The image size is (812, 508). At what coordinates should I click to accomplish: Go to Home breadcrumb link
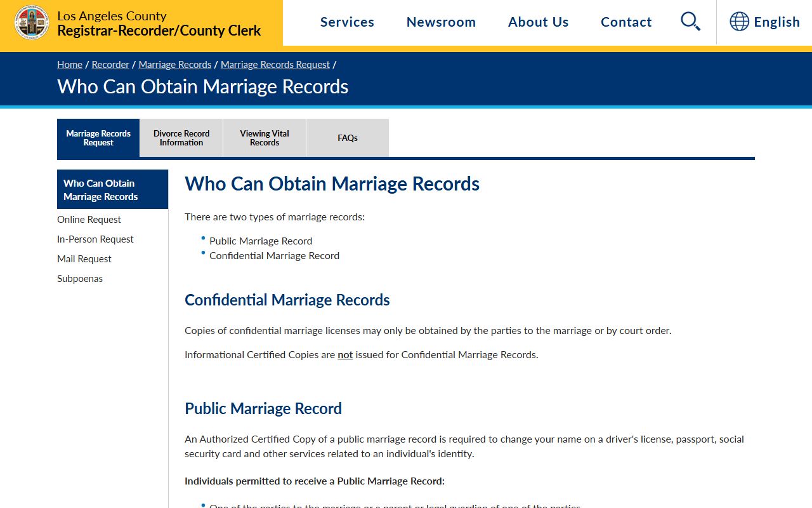coord(70,64)
